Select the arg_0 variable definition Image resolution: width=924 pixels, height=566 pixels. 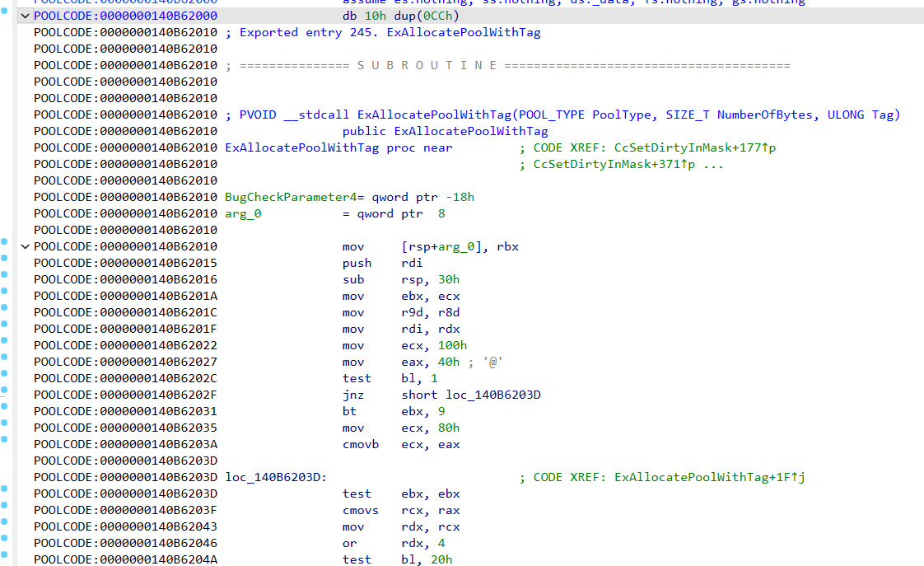[244, 214]
